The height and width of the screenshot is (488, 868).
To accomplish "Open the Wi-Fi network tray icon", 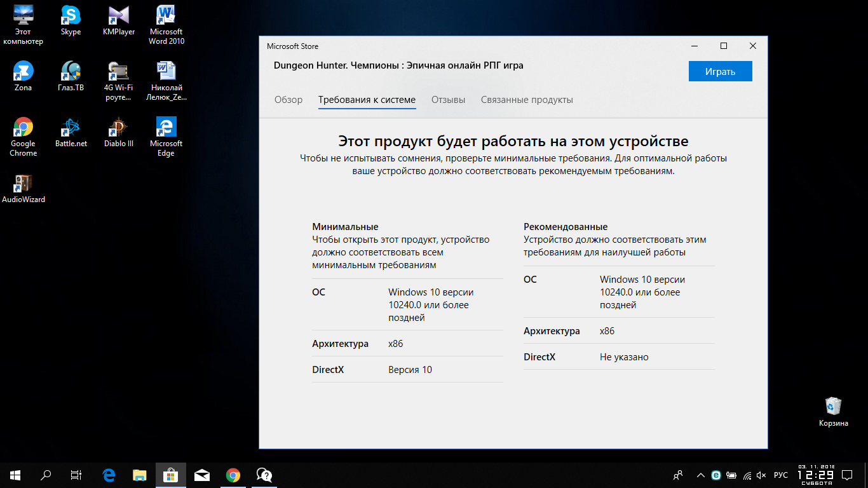I will click(x=747, y=475).
